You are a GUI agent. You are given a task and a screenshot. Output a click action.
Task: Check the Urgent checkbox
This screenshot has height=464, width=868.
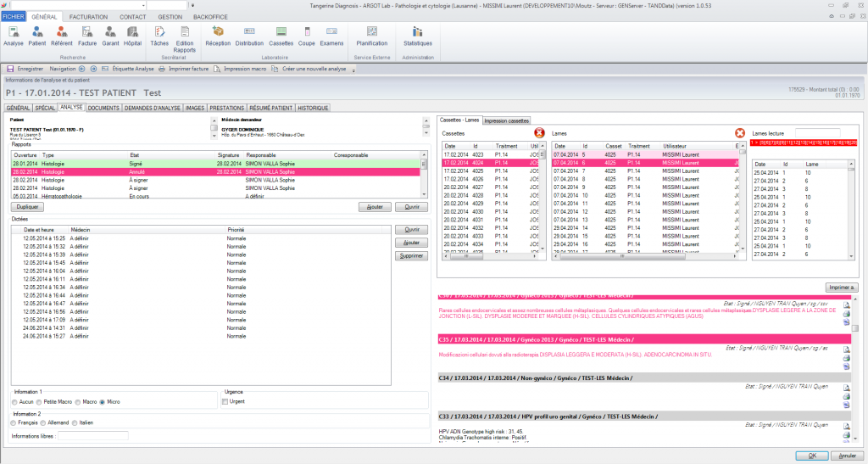225,401
